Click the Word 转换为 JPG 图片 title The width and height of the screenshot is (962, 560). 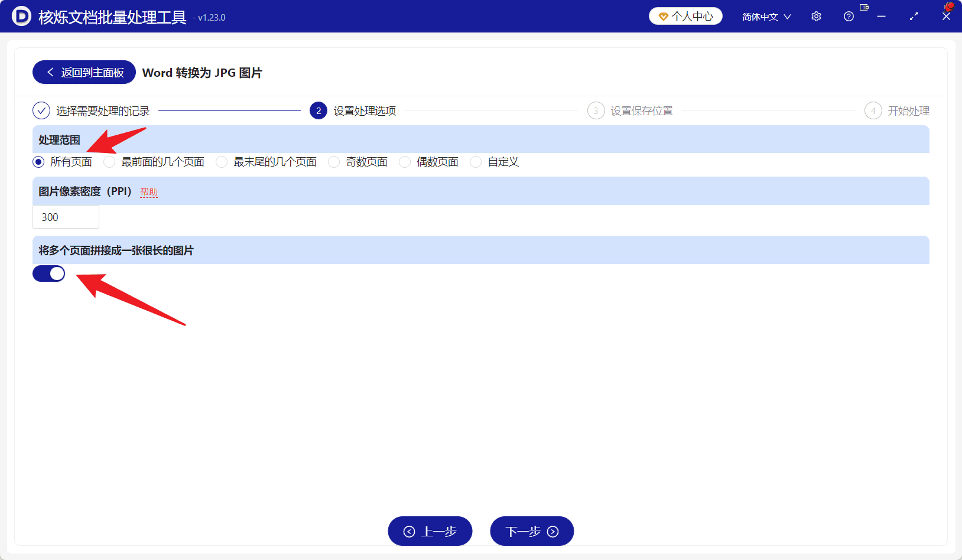coord(202,73)
